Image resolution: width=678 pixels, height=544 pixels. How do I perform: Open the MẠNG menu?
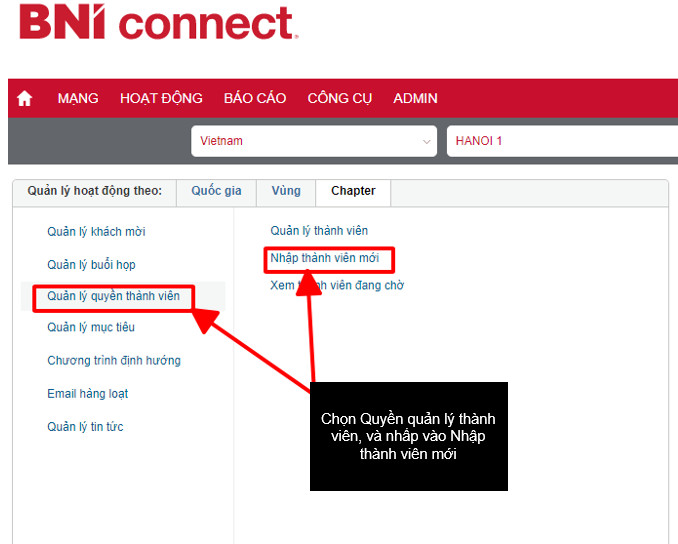[78, 98]
